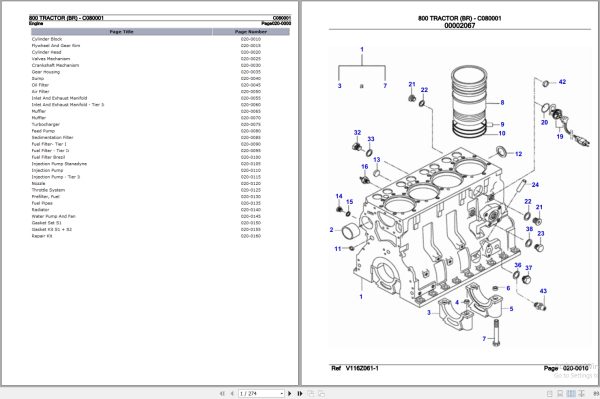600x399 pixels.
Task: Click the 'Gasket Kit S1 + S2' row
Action: [x=160, y=229]
